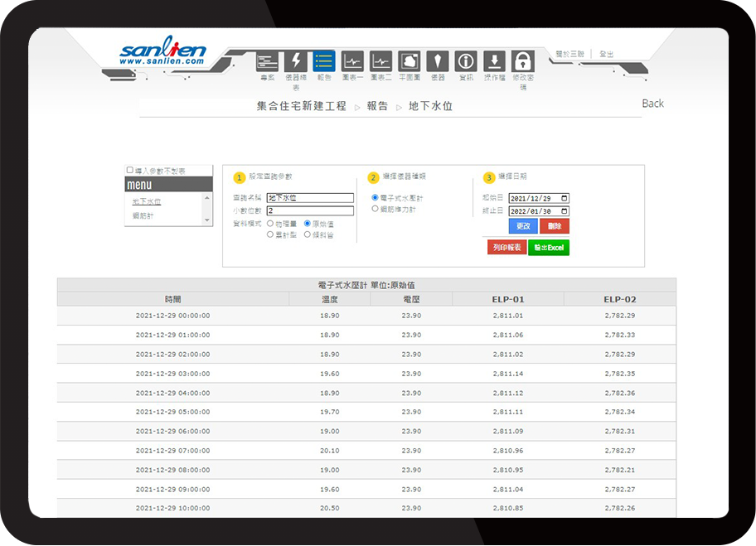
Task: Open 圖表二 chart view
Action: point(380,62)
